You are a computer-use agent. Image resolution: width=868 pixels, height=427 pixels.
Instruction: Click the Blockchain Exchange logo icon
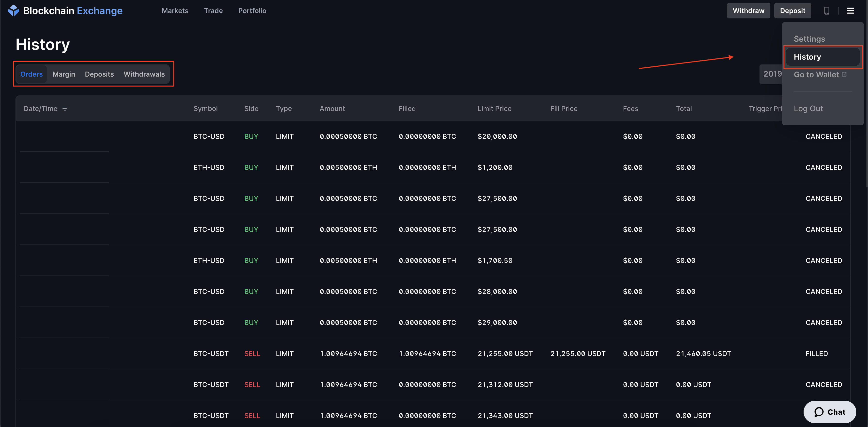point(14,10)
